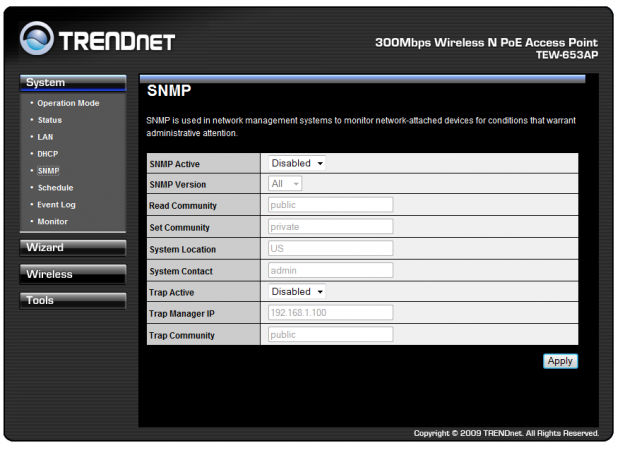Click the copyright 2009 TRENDnet text
The width and height of the screenshot is (620, 450).
point(506,434)
